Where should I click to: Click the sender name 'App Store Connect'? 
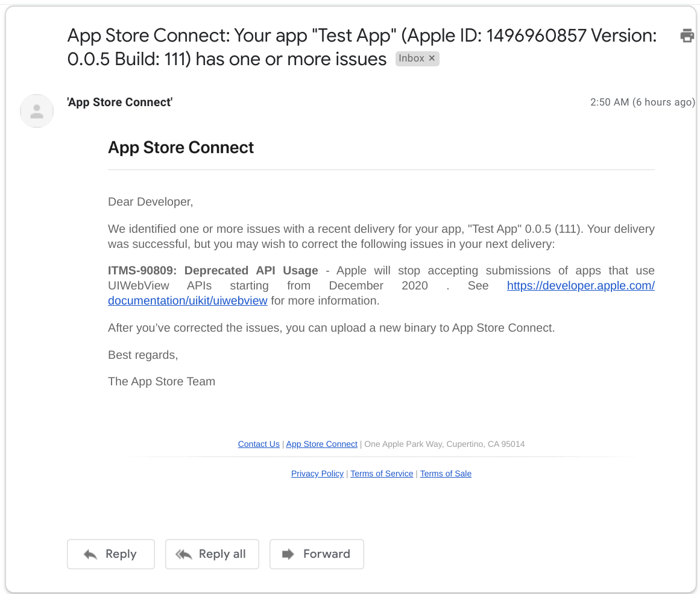pyautogui.click(x=119, y=103)
